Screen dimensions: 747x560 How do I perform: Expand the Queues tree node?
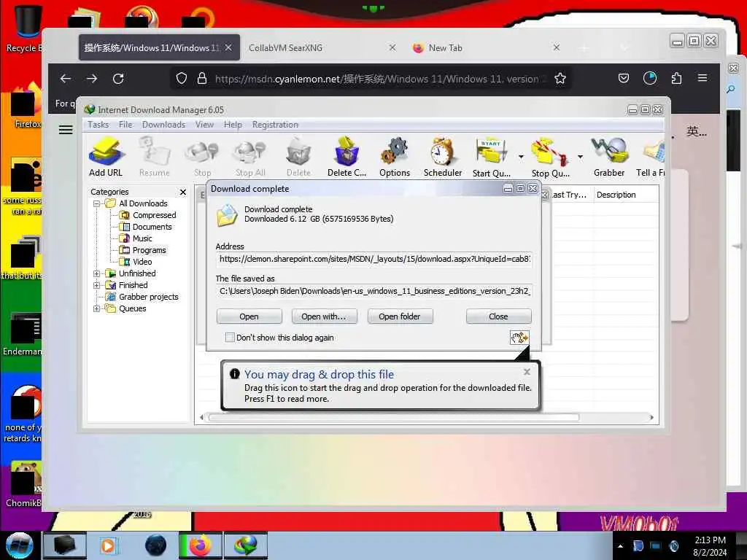click(97, 308)
